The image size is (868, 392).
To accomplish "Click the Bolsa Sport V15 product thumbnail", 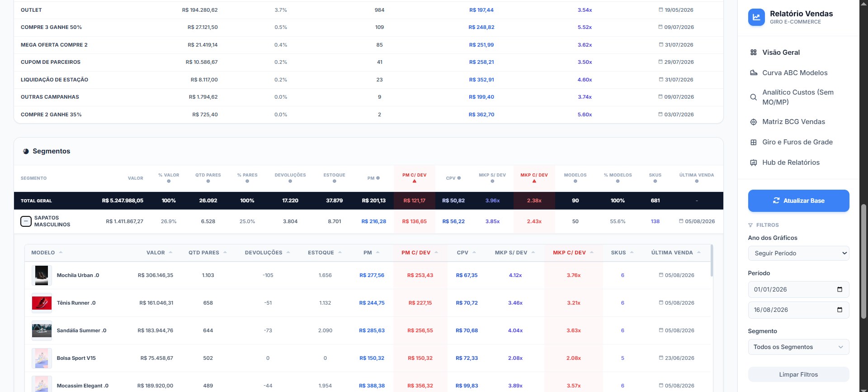I will [42, 358].
